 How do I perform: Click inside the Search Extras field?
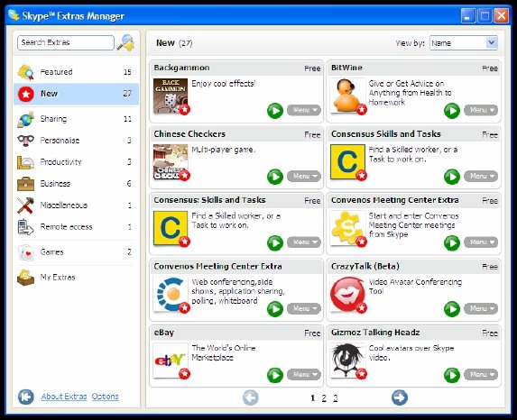point(66,43)
